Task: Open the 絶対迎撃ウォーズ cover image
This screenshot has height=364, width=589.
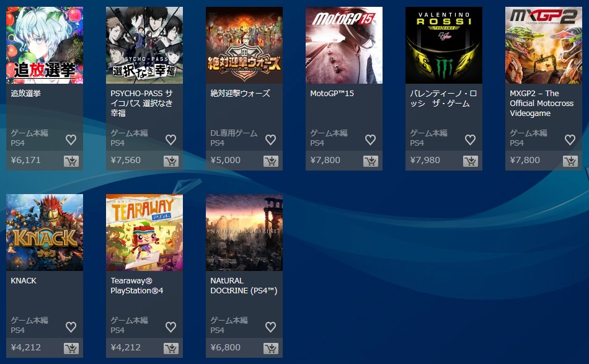Action: click(x=244, y=45)
